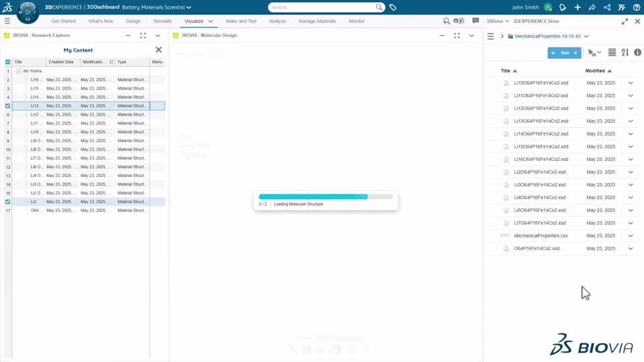
Task: Click the MechanicalProperties.csv file icon
Action: (505, 235)
